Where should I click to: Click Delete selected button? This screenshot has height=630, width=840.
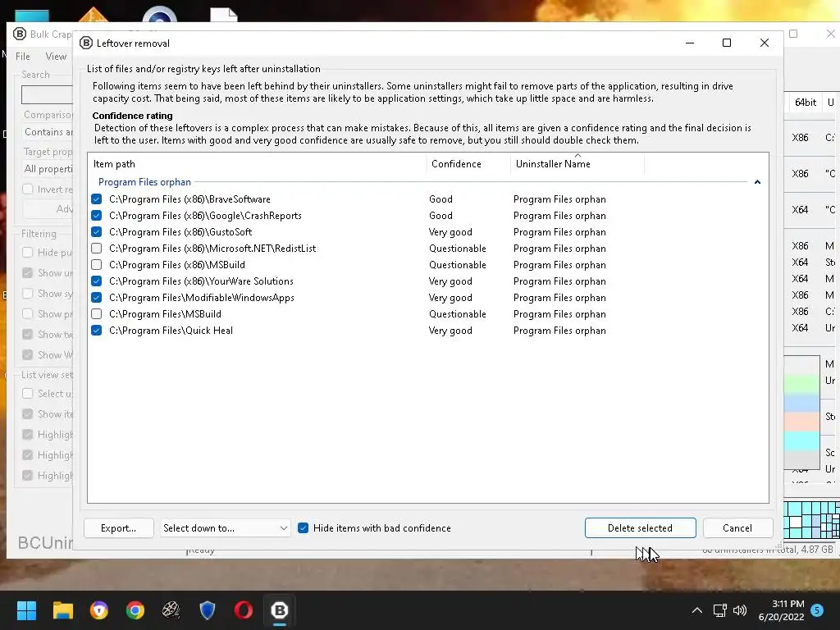coord(640,528)
